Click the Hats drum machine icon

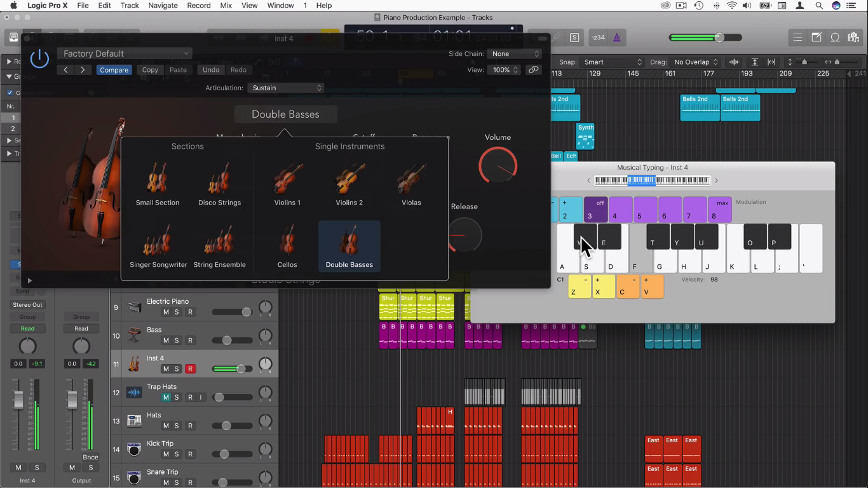pyautogui.click(x=134, y=421)
